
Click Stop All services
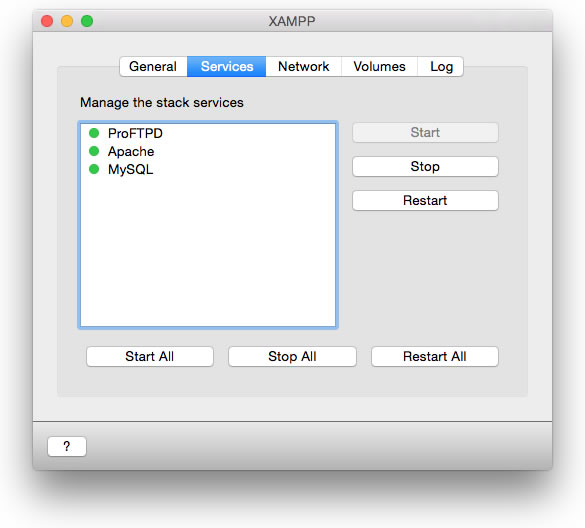click(292, 356)
